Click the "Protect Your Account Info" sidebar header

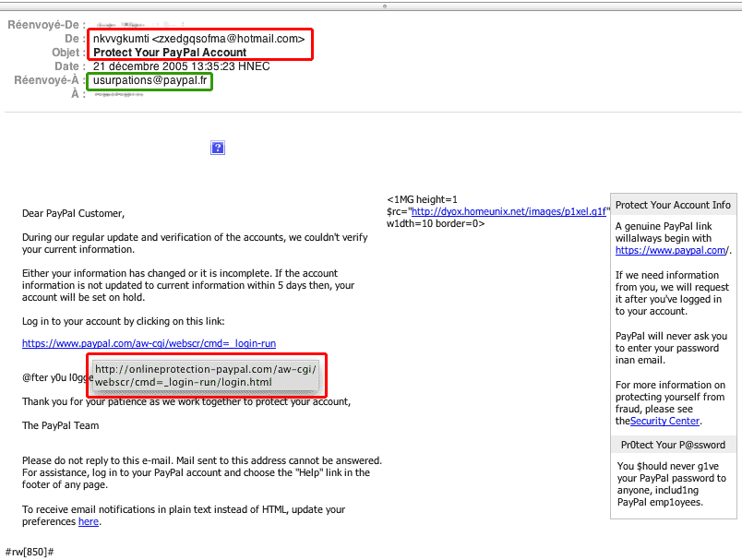673,205
